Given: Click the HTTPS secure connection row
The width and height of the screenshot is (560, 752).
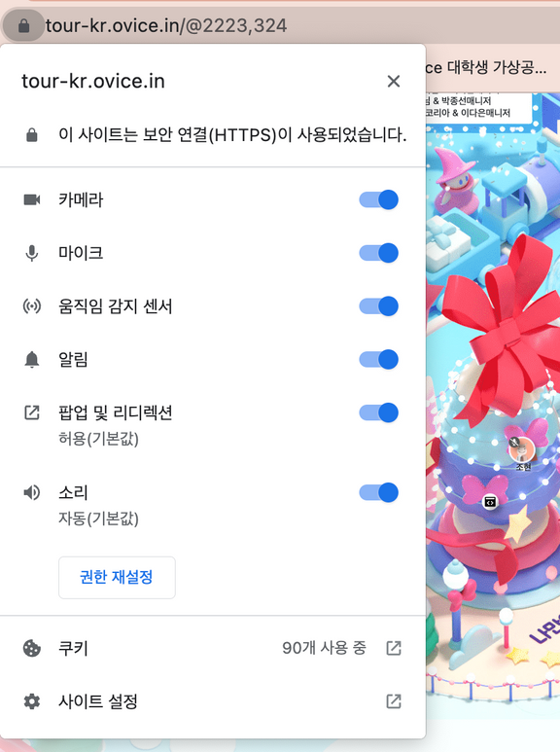Looking at the screenshot, I should pyautogui.click(x=213, y=135).
